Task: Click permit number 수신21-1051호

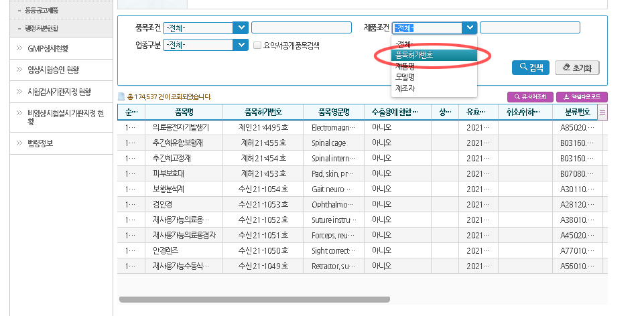Action: (x=263, y=236)
